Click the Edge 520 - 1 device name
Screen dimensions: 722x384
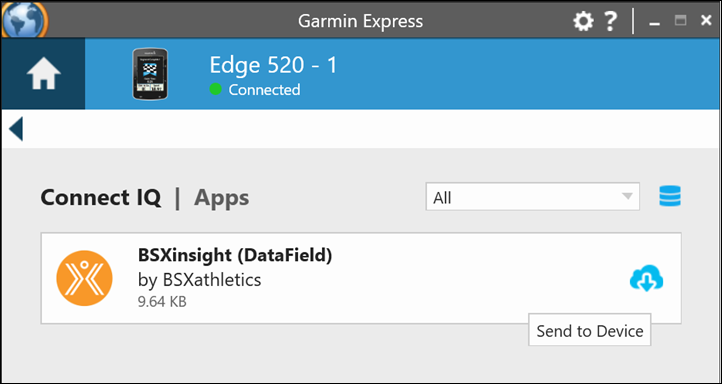tap(273, 65)
